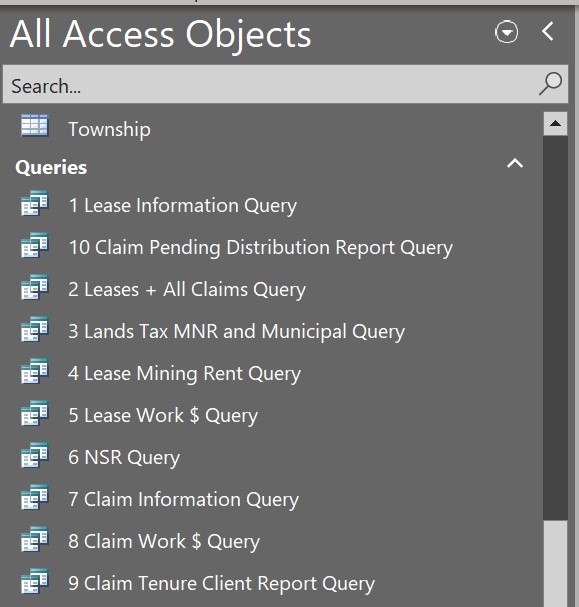This screenshot has width=579, height=607.
Task: Click the scrollbar up arrow
Action: pos(555,123)
